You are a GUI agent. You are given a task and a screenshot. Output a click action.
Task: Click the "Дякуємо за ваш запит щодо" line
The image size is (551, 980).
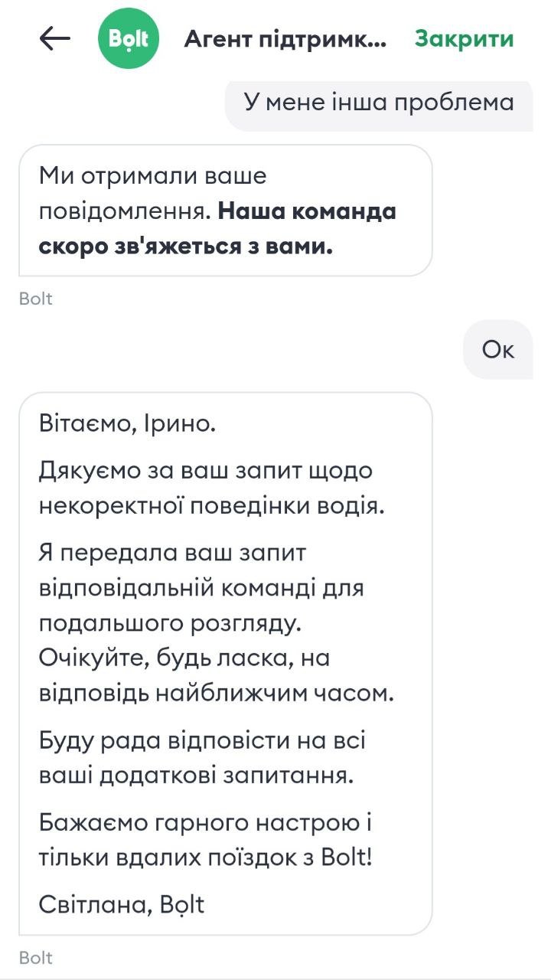(206, 470)
